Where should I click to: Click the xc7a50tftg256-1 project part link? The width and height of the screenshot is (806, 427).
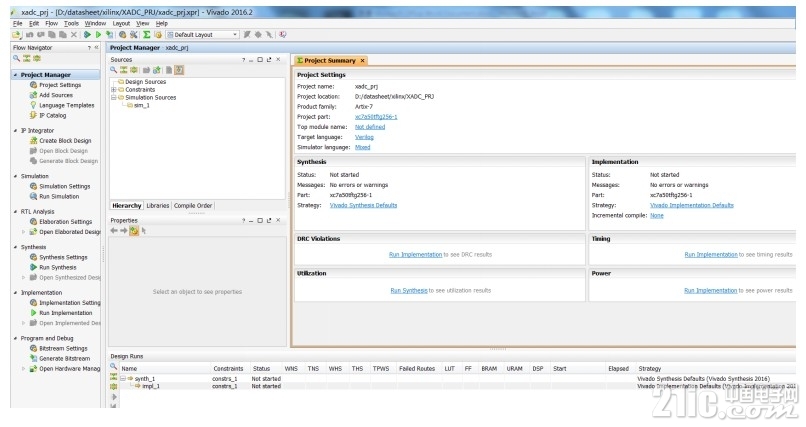(x=376, y=117)
